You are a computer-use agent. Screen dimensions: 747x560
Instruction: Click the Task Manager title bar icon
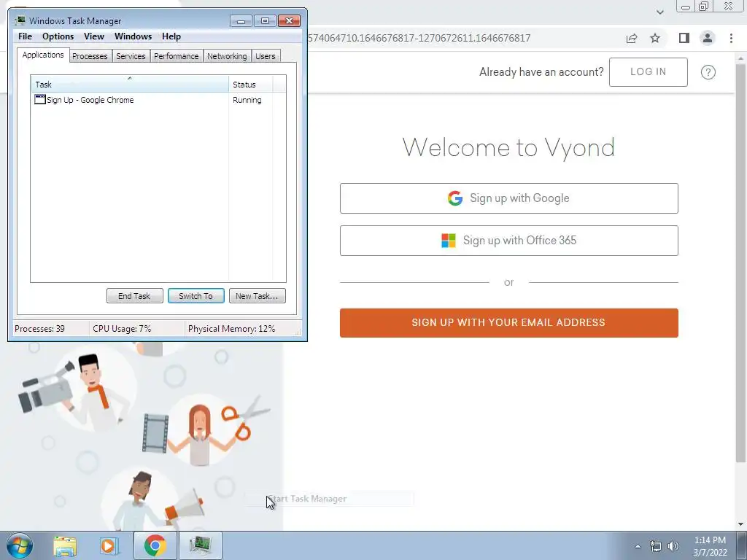click(20, 20)
